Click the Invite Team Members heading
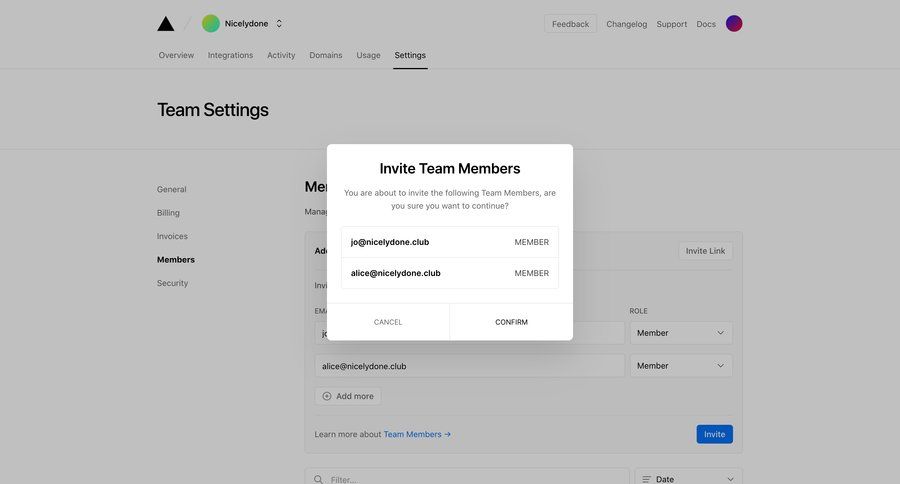 [x=450, y=168]
